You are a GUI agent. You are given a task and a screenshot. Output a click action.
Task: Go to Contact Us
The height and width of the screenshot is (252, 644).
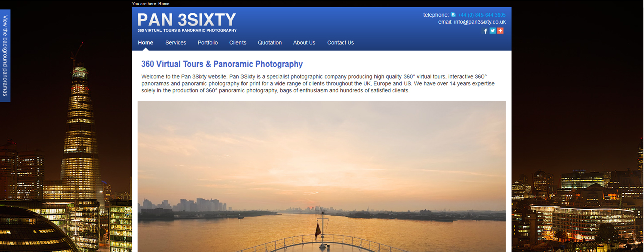340,43
